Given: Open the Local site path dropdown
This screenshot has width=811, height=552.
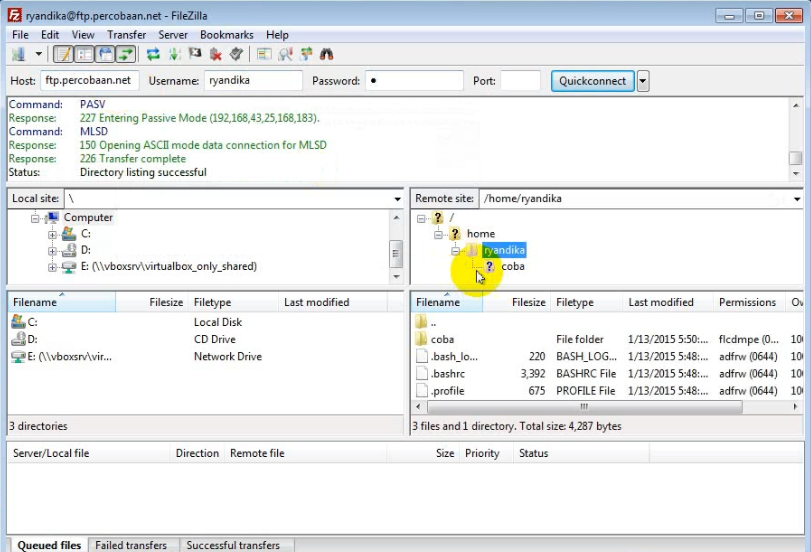Looking at the screenshot, I should pyautogui.click(x=397, y=199).
